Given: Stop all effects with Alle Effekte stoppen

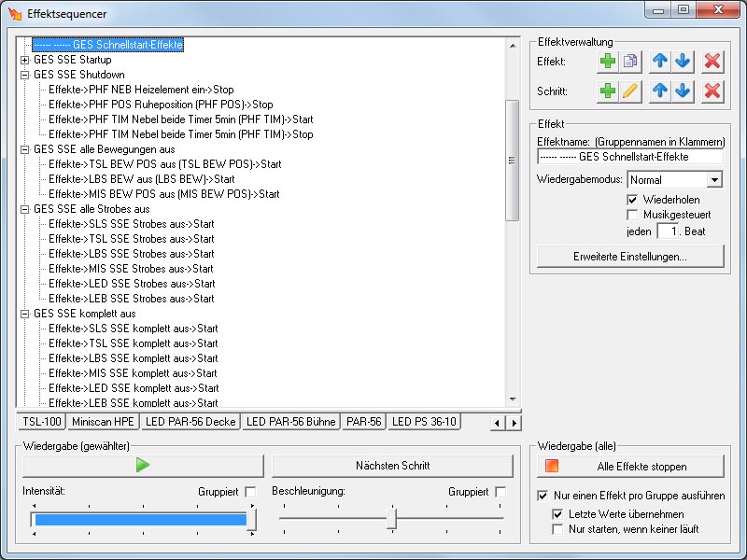Looking at the screenshot, I should (630, 467).
